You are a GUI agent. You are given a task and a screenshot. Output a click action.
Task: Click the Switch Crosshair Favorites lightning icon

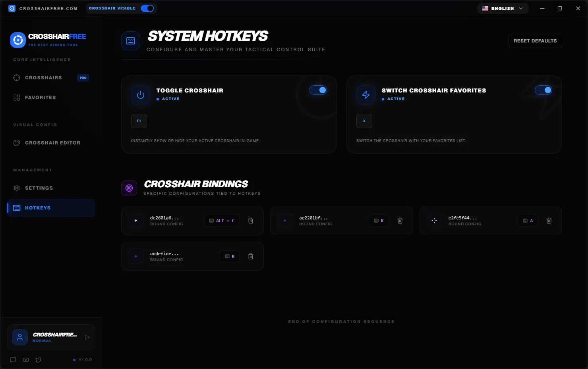pyautogui.click(x=365, y=95)
